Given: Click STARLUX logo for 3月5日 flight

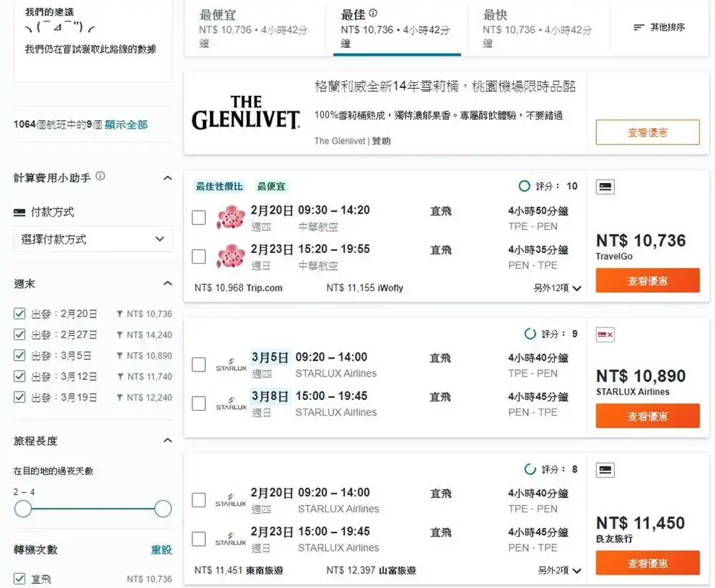Looking at the screenshot, I should pos(231,364).
